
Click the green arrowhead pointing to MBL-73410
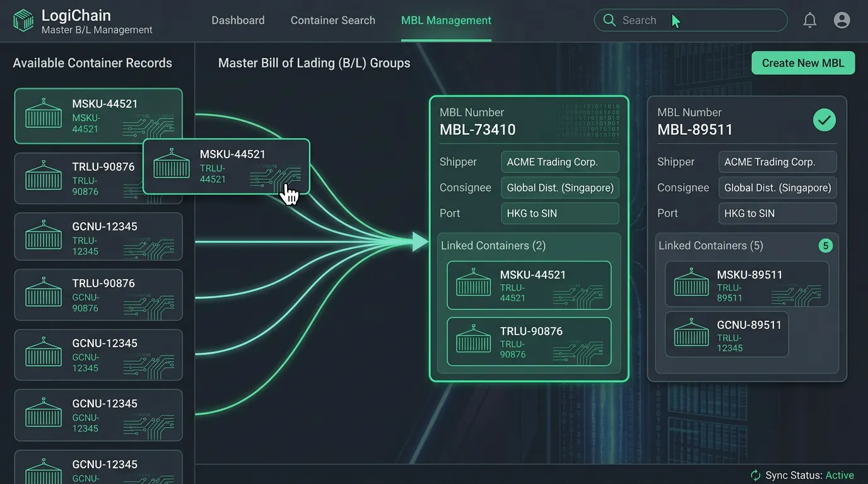coord(420,241)
